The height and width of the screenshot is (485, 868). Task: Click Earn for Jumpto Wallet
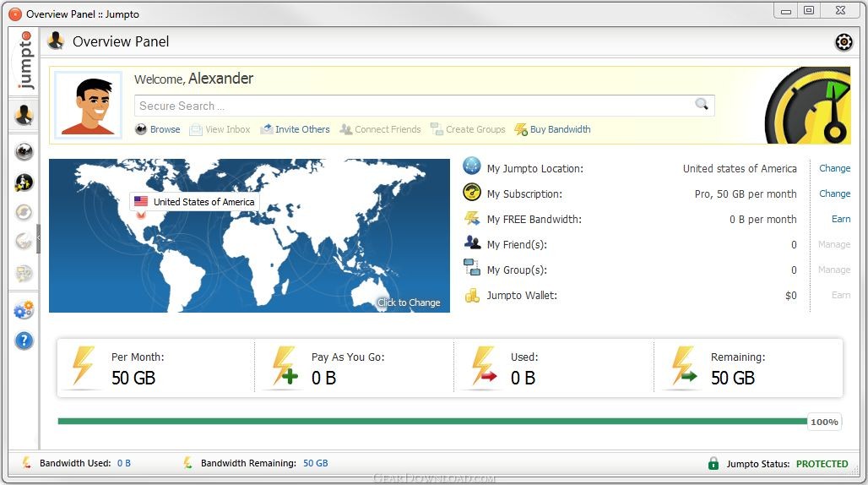(841, 295)
